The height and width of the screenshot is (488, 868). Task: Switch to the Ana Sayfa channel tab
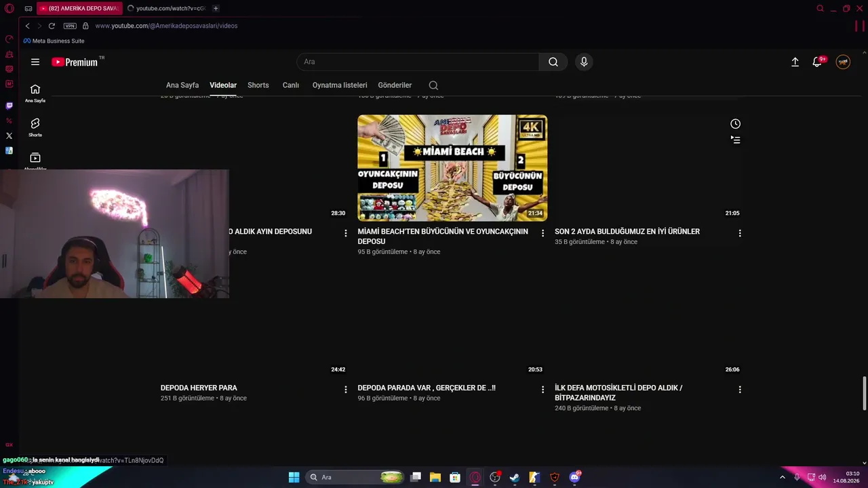click(x=182, y=85)
